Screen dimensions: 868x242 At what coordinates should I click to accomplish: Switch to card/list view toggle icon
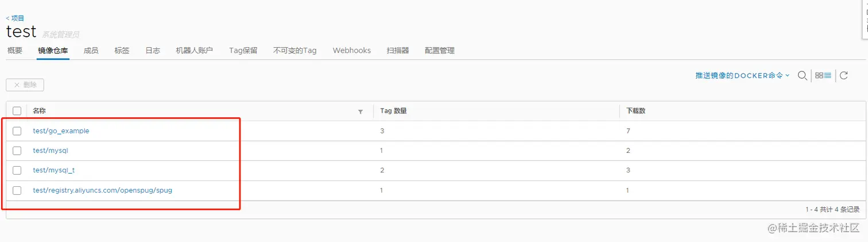click(x=823, y=75)
